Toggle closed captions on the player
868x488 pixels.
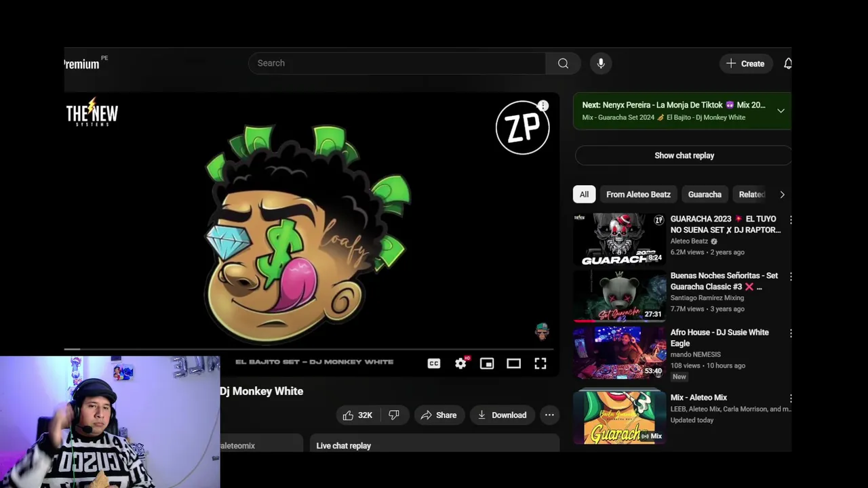tap(434, 364)
